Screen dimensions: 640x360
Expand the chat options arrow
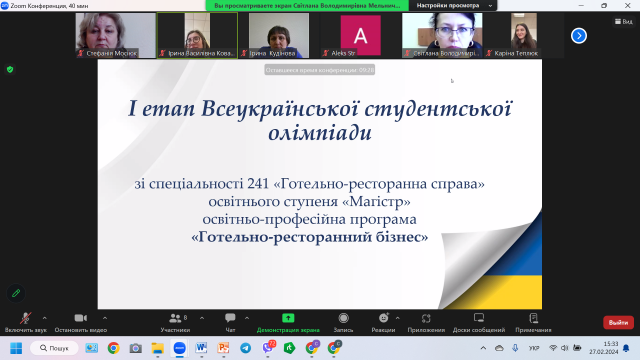247,318
